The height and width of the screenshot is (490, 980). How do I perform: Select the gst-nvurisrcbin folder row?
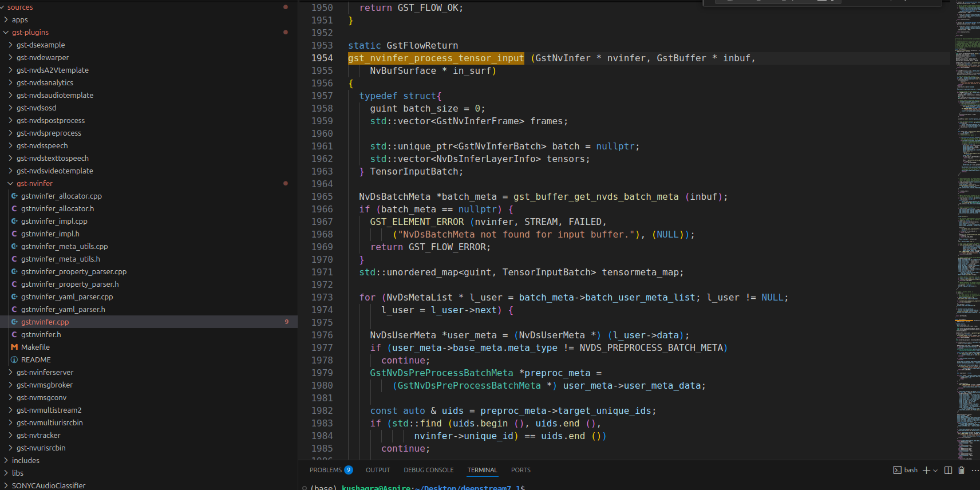149,448
